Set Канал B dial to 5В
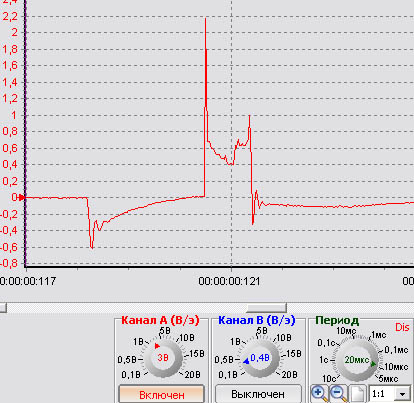The height and width of the screenshot is (403, 414). coord(262,331)
